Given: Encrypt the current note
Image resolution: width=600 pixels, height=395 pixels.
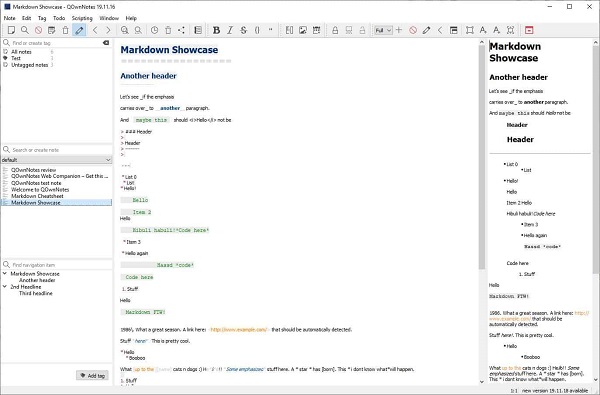Looking at the screenshot, I should (x=335, y=30).
